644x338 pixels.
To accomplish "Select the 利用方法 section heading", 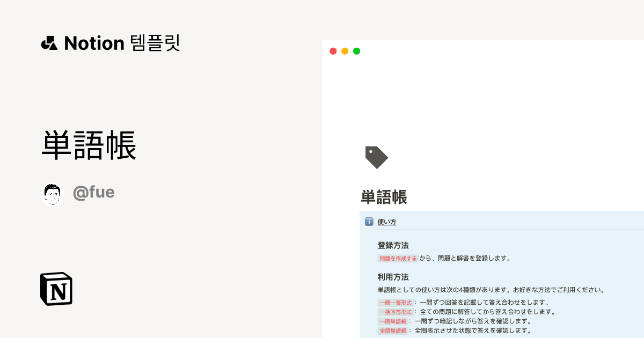I will (x=393, y=277).
